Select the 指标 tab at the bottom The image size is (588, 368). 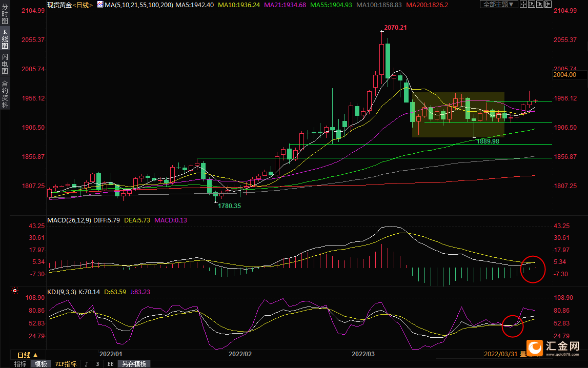point(21,364)
